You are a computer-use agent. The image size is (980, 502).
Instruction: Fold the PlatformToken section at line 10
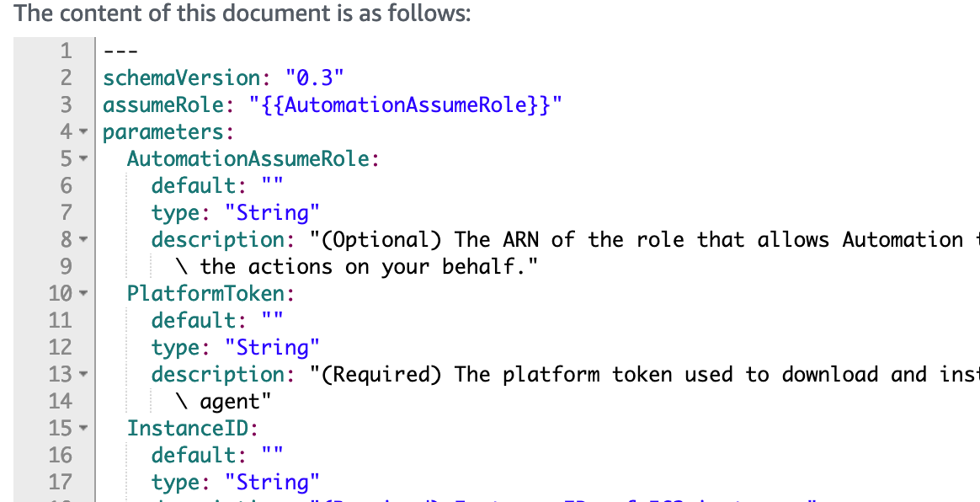[x=83, y=293]
